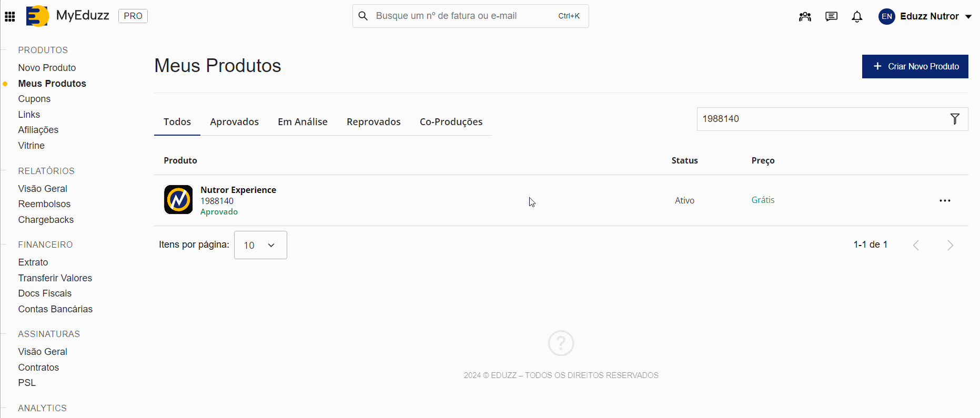Click the global invoice search field
980x418 pixels.
point(463,16)
